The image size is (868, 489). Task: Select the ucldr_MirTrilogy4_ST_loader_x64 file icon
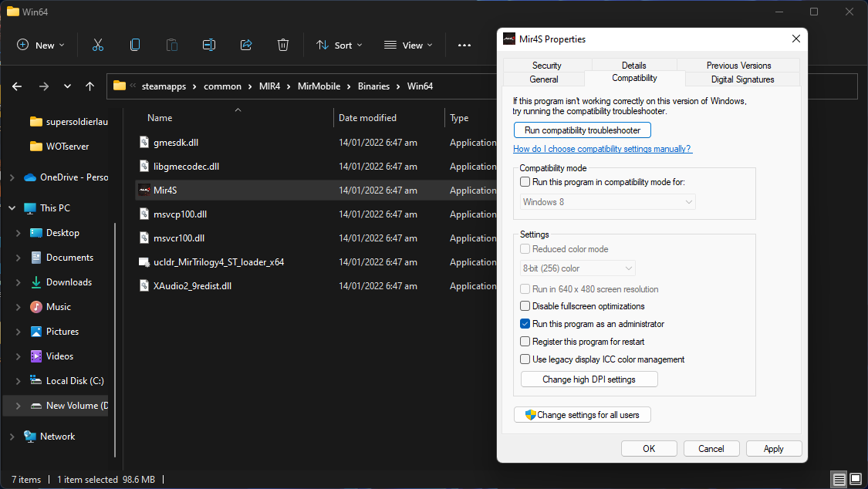tap(144, 262)
